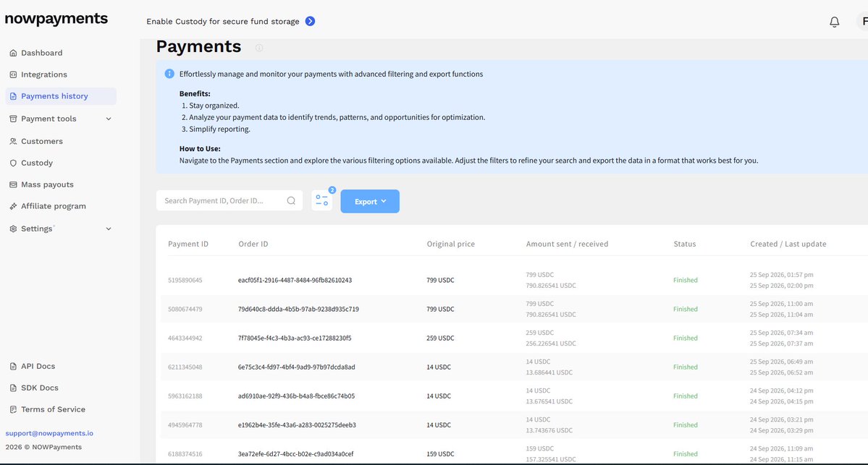Click order ID 79d640c8-ddda-4b5b-97ab-9238d935c719
868x465 pixels.
pos(298,309)
